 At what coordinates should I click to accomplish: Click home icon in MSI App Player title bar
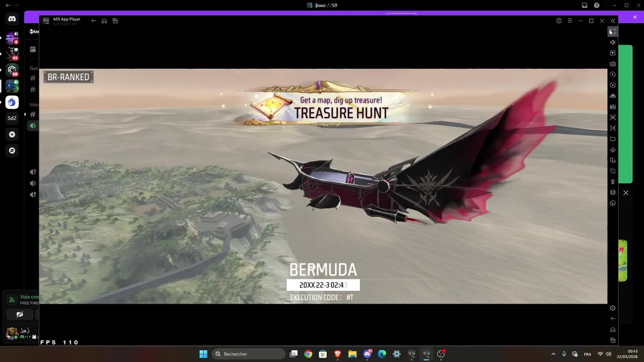coord(104,21)
